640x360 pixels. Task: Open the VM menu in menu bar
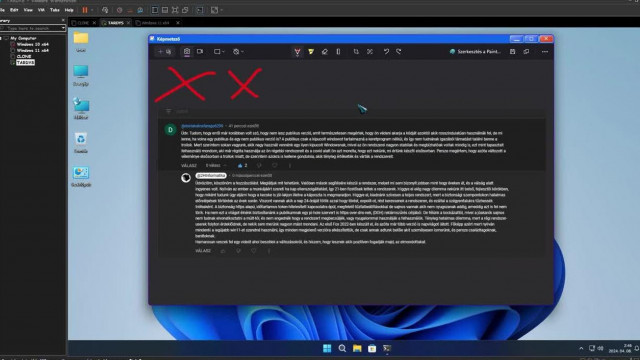pos(41,10)
